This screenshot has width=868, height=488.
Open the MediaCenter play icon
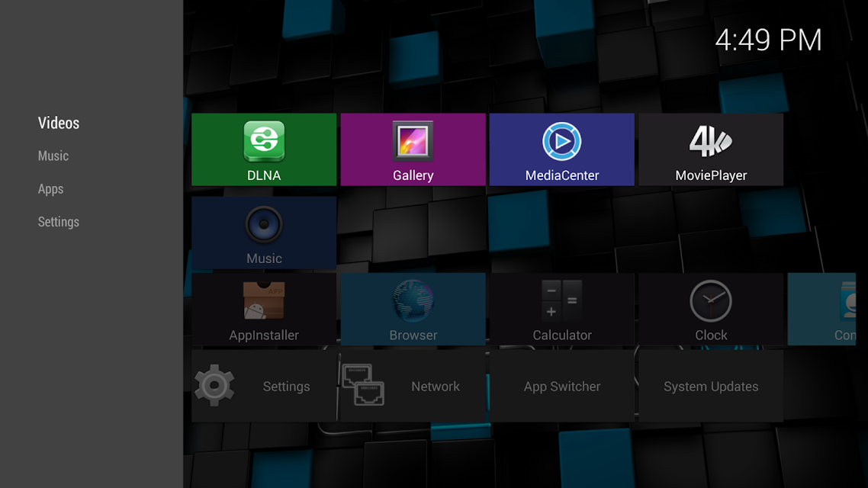tap(562, 142)
